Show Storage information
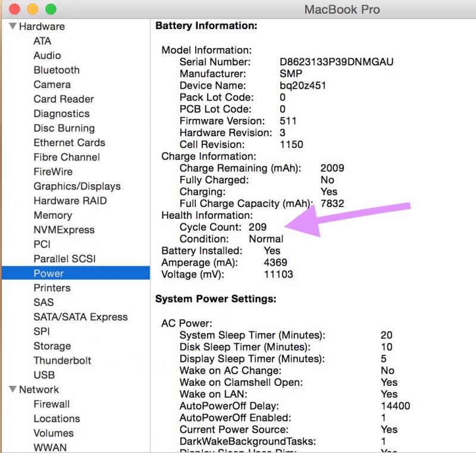Image resolution: width=476 pixels, height=453 pixels. (x=52, y=346)
